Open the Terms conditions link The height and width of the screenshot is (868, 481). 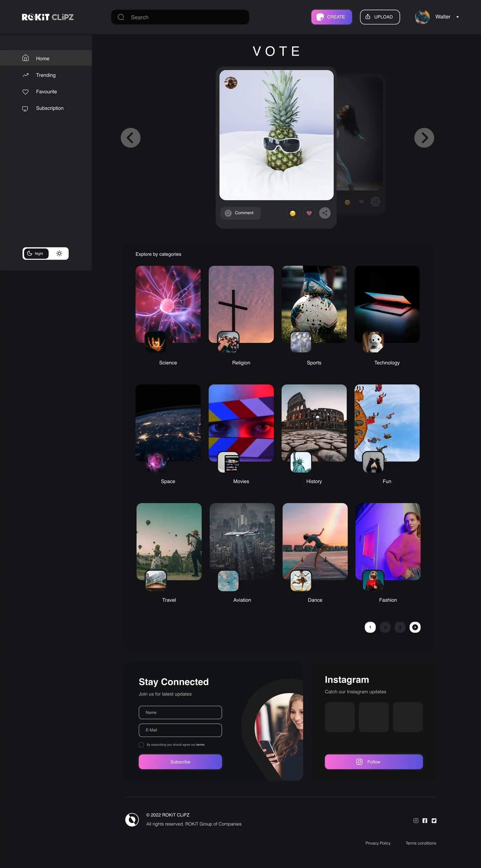tap(421, 843)
